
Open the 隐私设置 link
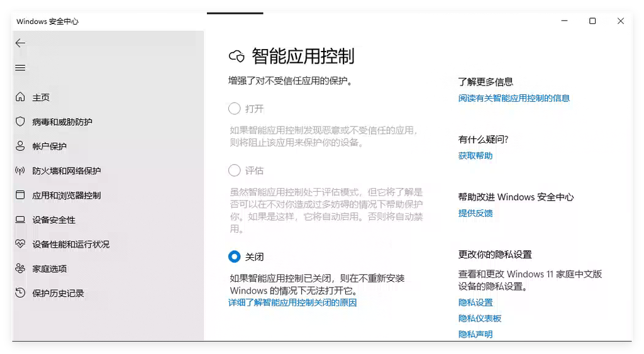tap(475, 302)
